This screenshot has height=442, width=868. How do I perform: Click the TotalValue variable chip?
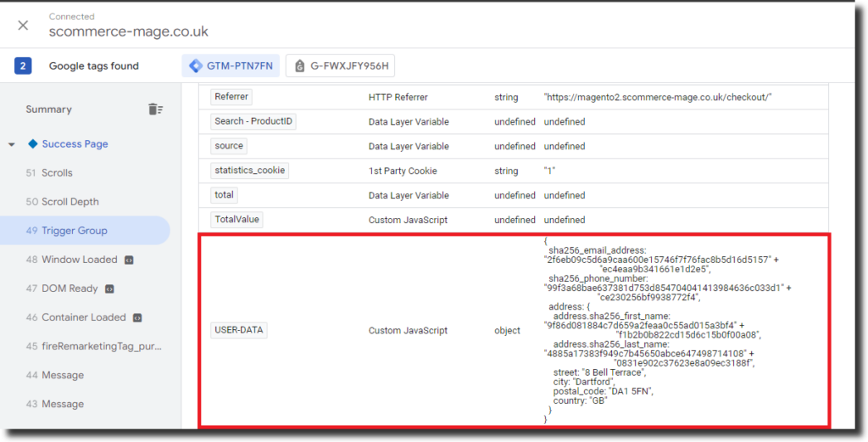pos(236,220)
